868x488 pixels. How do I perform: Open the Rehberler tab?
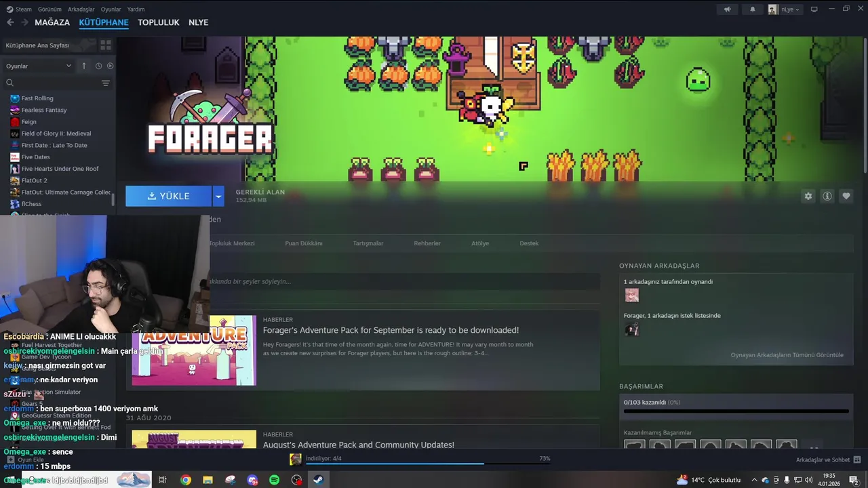(x=427, y=243)
